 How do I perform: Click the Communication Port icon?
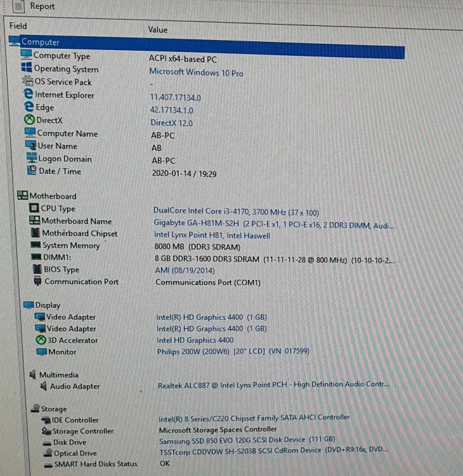(x=37, y=281)
